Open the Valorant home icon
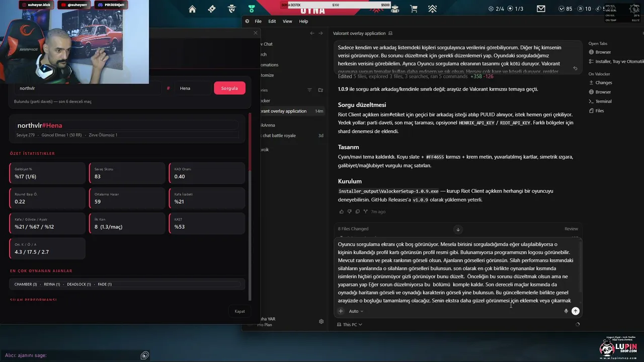 tap(192, 9)
